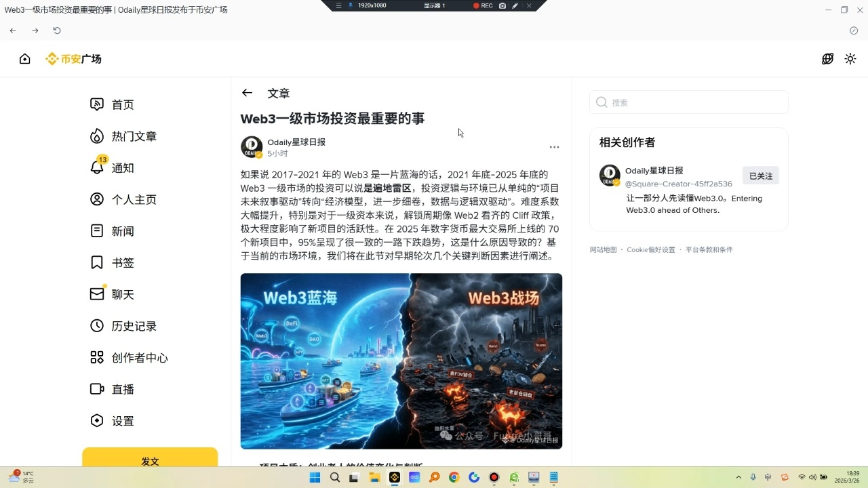Open the 直播 live streaming section

pyautogui.click(x=123, y=388)
